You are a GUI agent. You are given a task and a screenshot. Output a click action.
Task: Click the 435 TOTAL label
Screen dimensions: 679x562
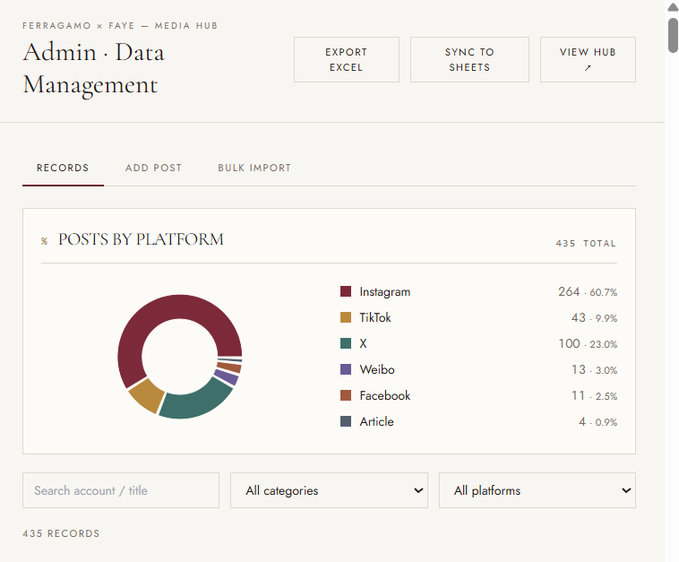coord(585,243)
